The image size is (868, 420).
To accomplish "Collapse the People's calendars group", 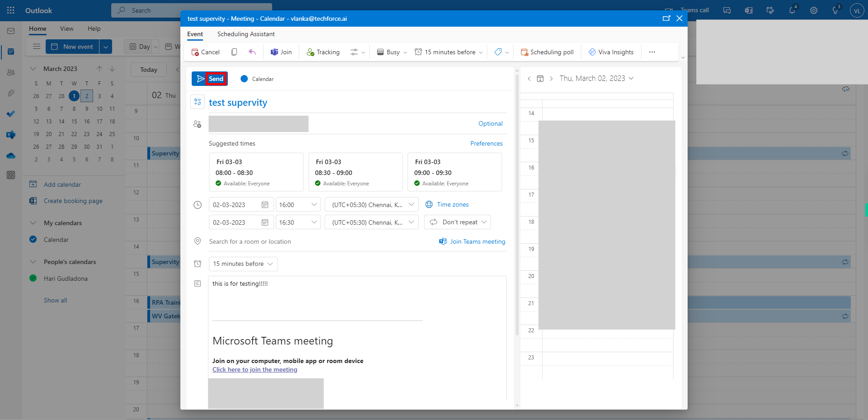I will coord(33,262).
